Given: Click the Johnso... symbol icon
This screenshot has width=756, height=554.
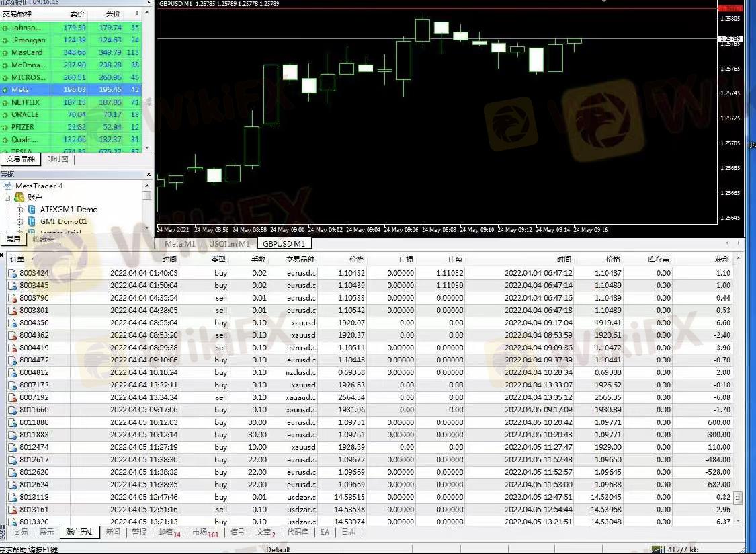Looking at the screenshot, I should 5,28.
